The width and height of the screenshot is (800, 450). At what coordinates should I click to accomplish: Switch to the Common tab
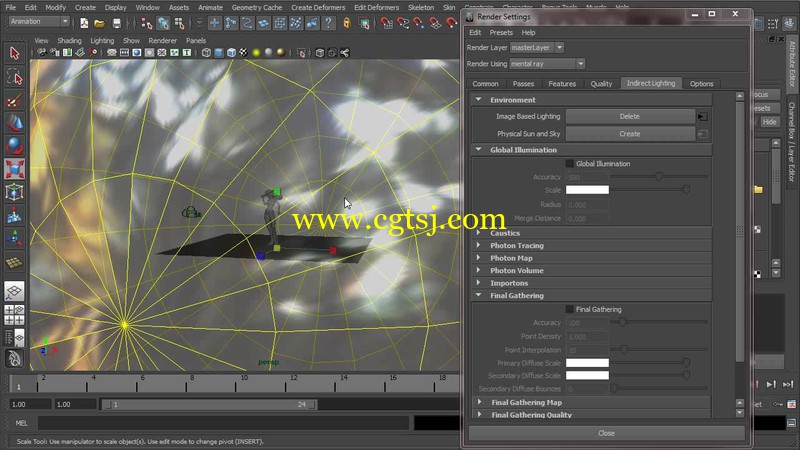coord(485,84)
